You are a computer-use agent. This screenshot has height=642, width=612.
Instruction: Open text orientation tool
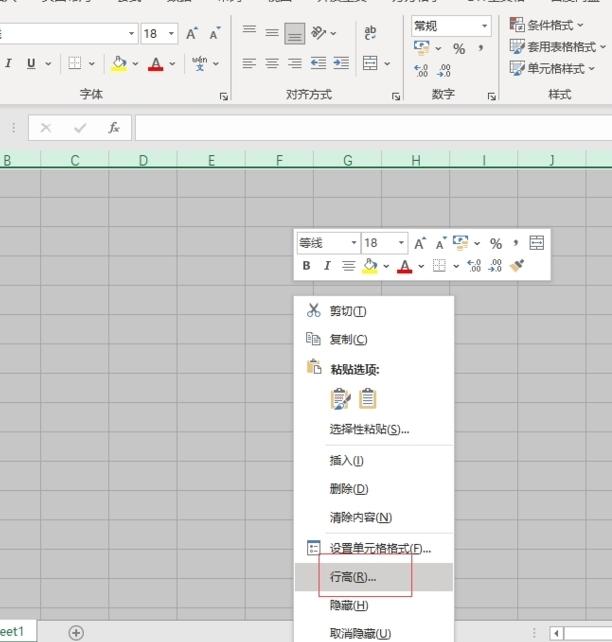(x=318, y=32)
